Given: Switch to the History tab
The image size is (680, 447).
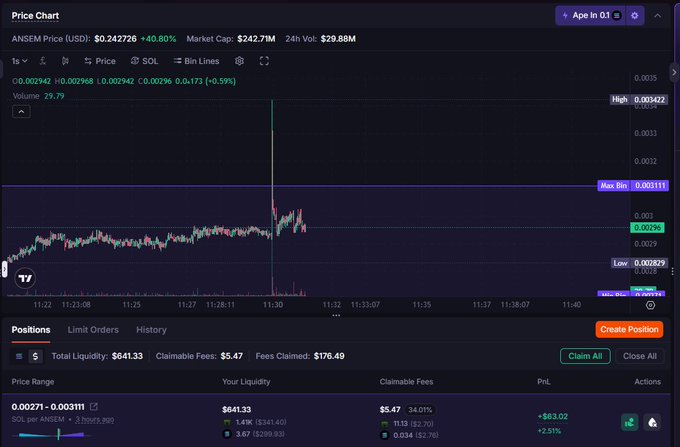Looking at the screenshot, I should point(151,330).
